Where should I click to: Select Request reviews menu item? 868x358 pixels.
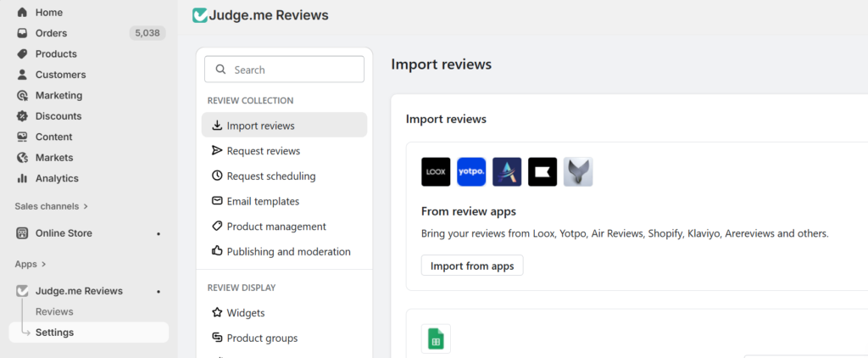click(263, 151)
